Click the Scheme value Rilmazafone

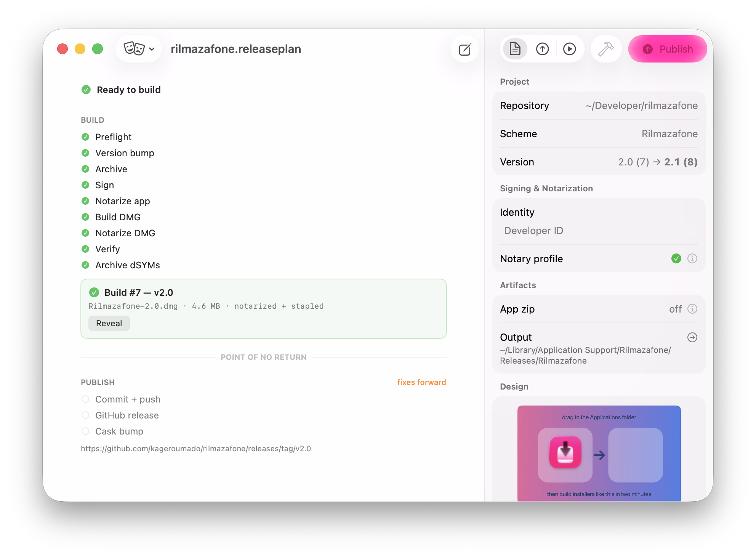click(x=670, y=134)
